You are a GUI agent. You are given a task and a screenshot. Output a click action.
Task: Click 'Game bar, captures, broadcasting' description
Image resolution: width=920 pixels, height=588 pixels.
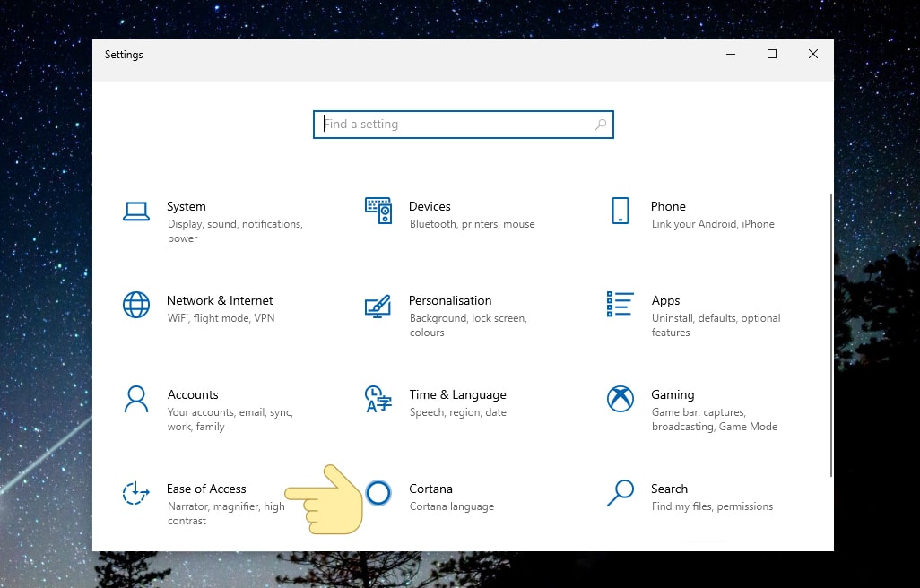point(714,419)
